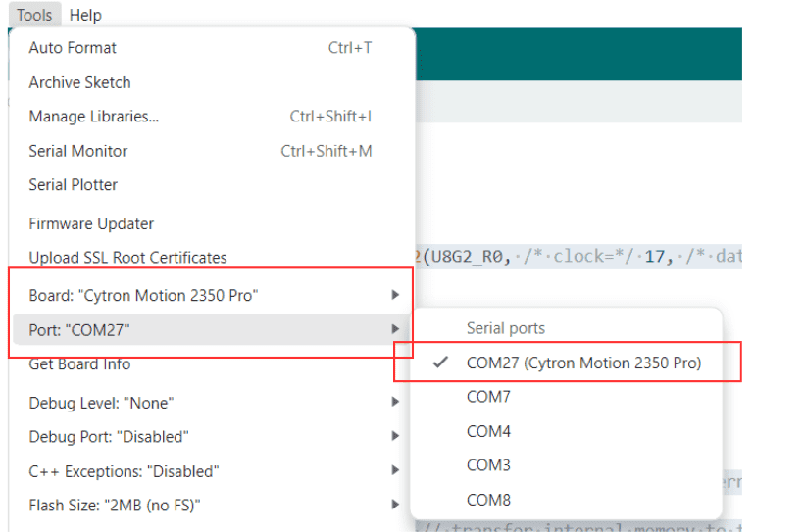Open Manage Libraries
804x532 pixels.
[94, 117]
